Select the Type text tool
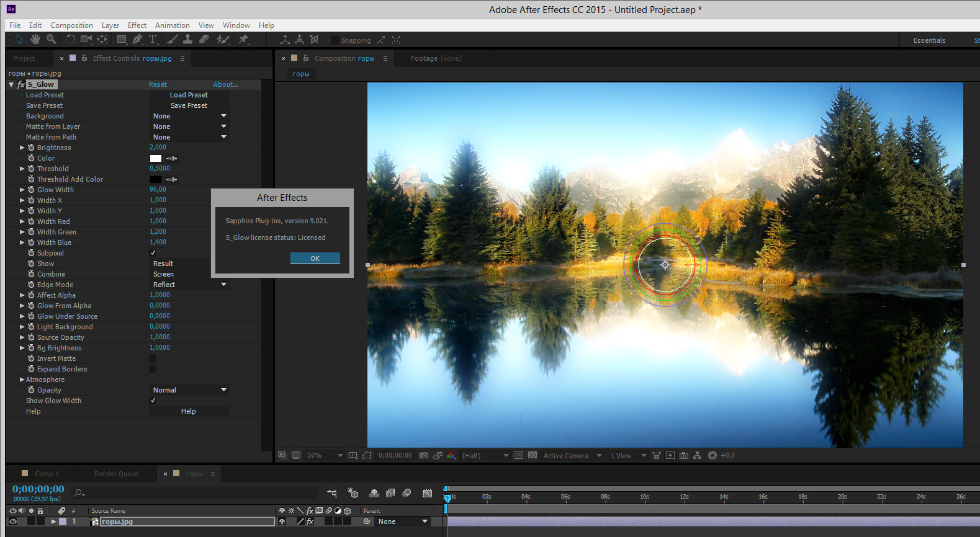The height and width of the screenshot is (537, 980). coord(153,40)
